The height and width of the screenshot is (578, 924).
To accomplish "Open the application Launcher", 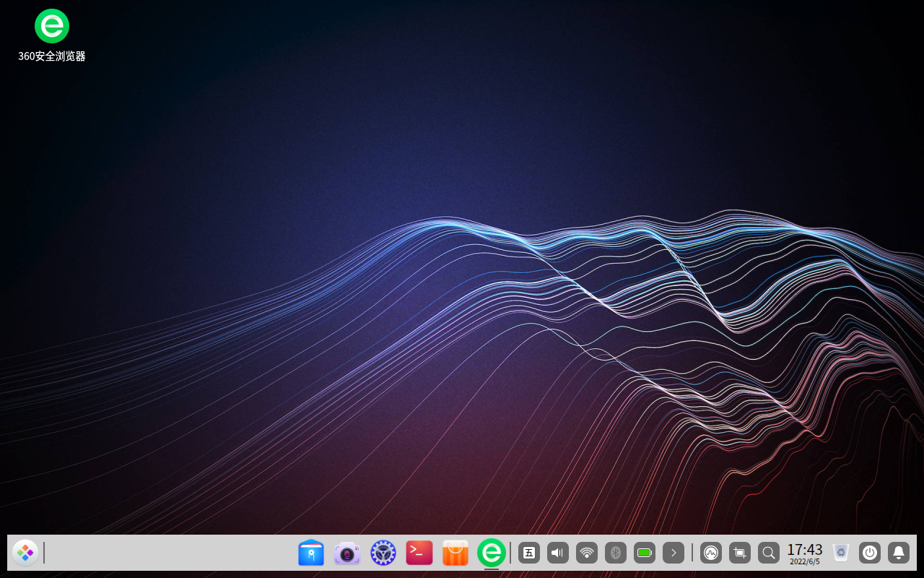I will pyautogui.click(x=25, y=553).
